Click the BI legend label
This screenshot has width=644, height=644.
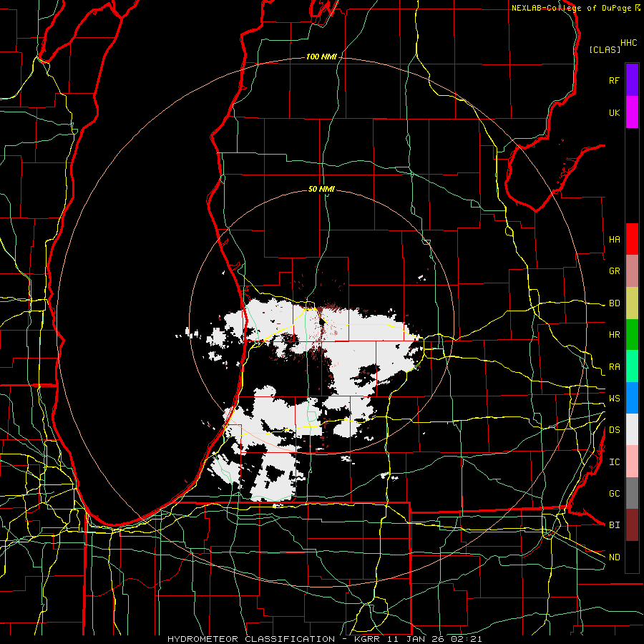(614, 525)
